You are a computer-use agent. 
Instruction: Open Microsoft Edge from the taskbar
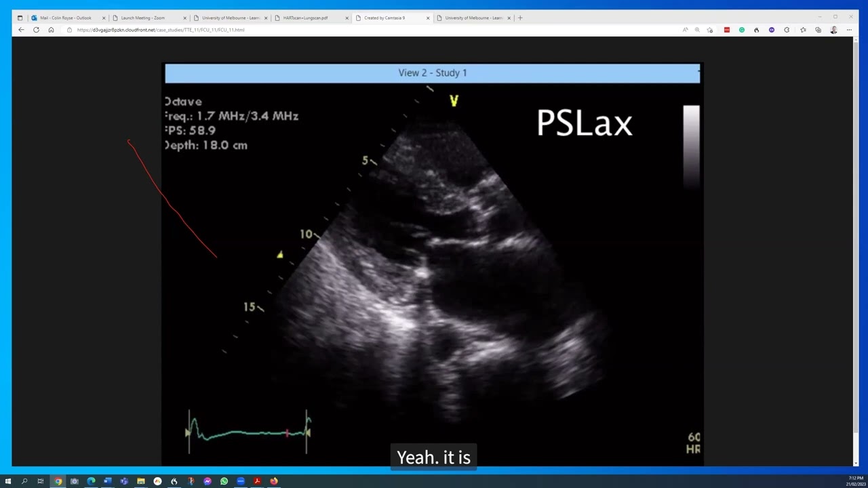[91, 481]
